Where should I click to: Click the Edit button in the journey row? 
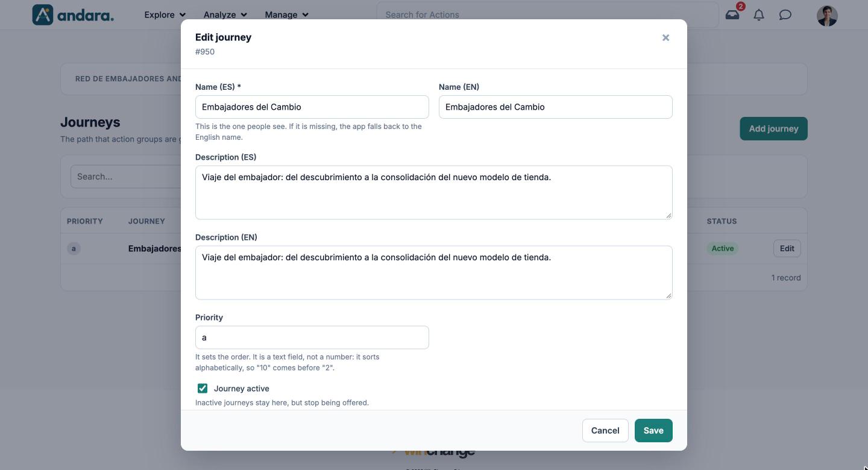[x=787, y=249]
